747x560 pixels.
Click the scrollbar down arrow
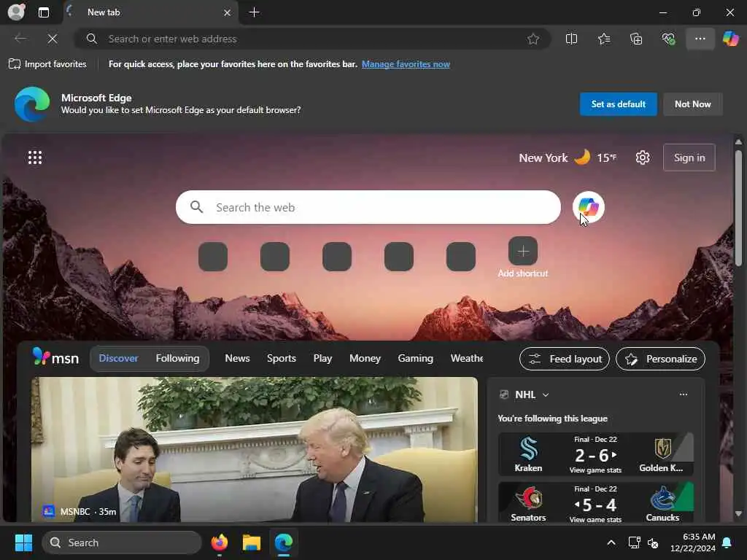click(x=738, y=513)
